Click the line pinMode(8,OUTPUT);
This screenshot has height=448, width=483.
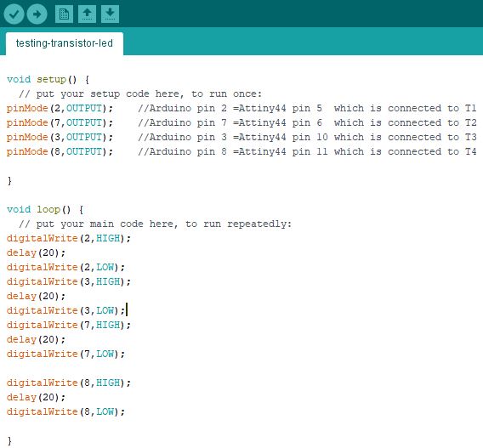point(60,152)
